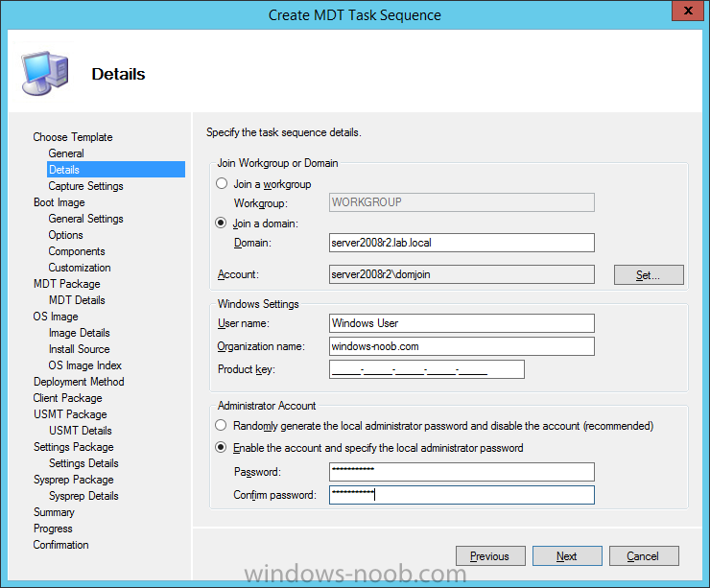710x588 pixels.
Task: Click the 'Create MDT Task Sequence' title text
Action: pos(355,15)
